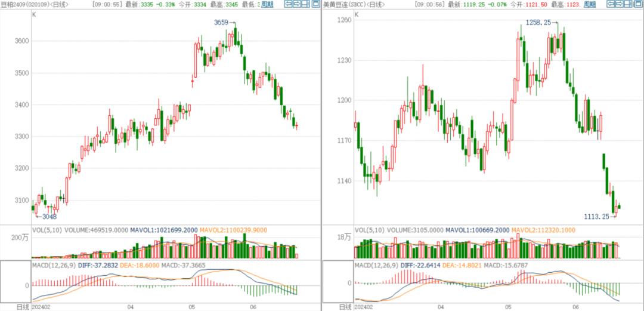Click the K indicator label in 美黄豆连 chart
Image resolution: width=644 pixels, height=311 pixels.
[356, 14]
